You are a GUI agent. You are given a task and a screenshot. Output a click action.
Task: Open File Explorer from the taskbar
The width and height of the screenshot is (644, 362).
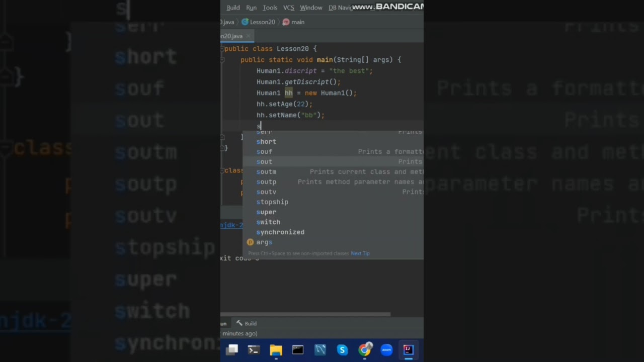tap(276, 349)
